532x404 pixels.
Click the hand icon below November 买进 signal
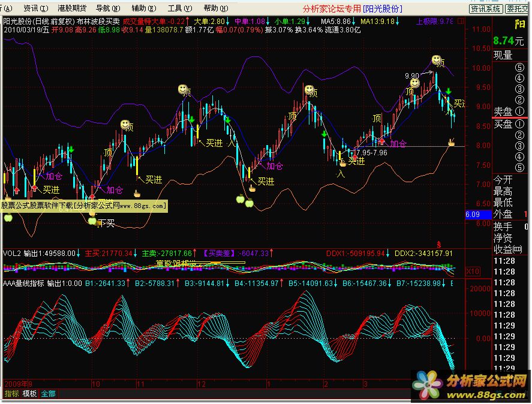coord(137,194)
